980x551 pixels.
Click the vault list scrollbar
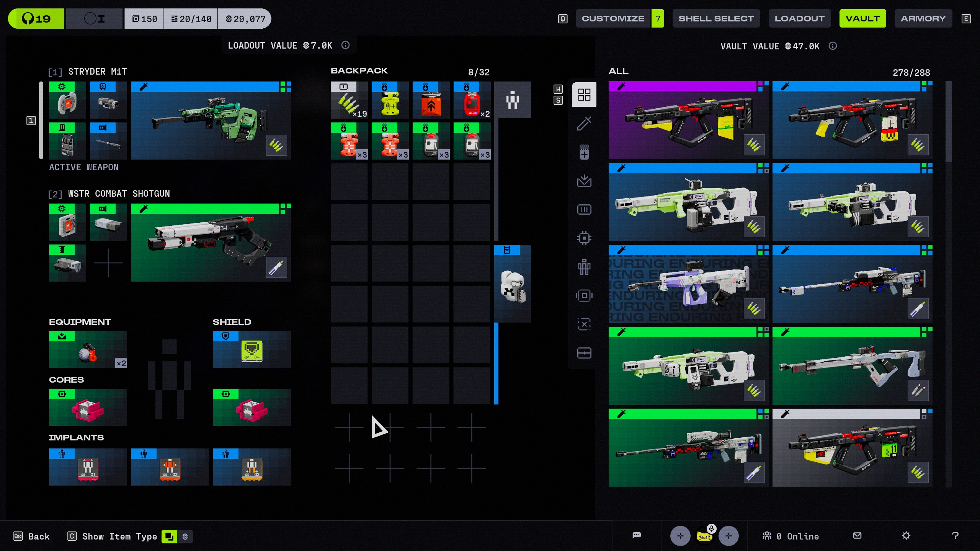click(x=948, y=122)
